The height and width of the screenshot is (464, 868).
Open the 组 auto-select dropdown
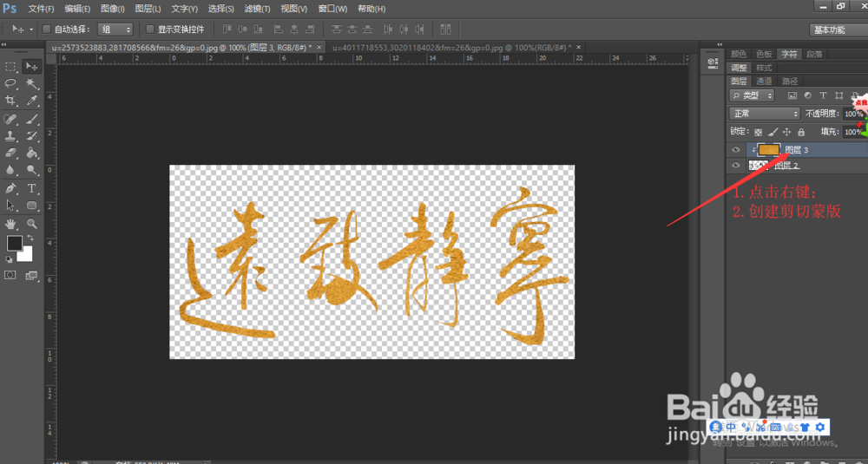click(115, 29)
